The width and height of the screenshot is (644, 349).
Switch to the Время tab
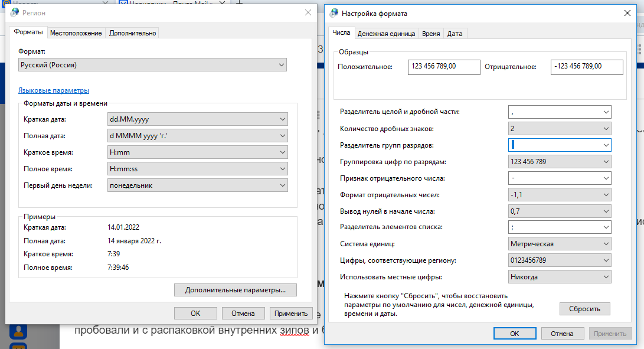[430, 34]
